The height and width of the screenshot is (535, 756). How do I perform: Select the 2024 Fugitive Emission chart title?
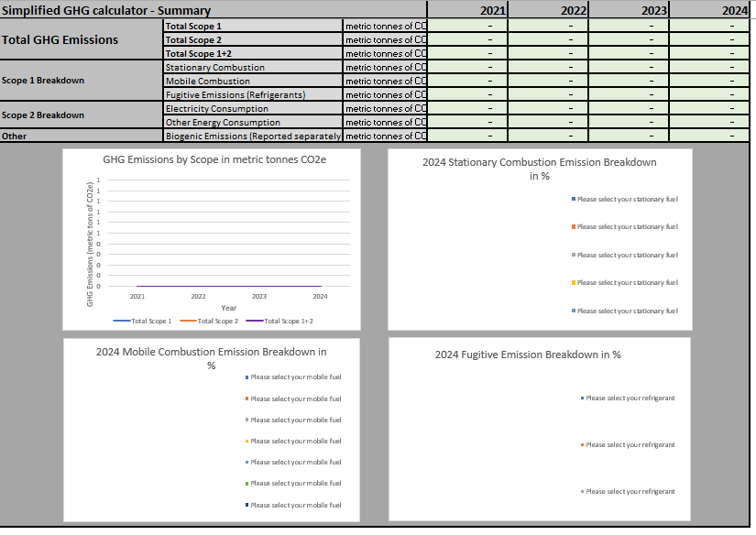tap(527, 355)
